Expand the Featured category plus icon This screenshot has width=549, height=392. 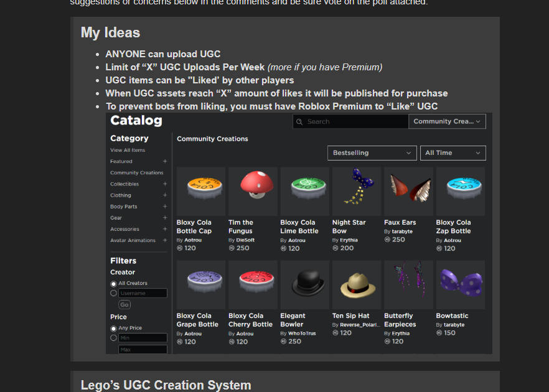(x=165, y=161)
